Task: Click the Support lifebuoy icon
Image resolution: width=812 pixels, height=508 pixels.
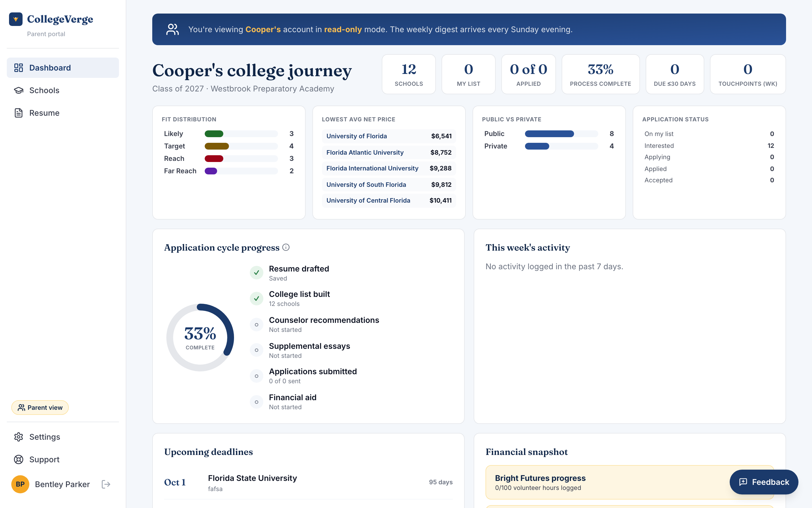Action: click(x=18, y=459)
